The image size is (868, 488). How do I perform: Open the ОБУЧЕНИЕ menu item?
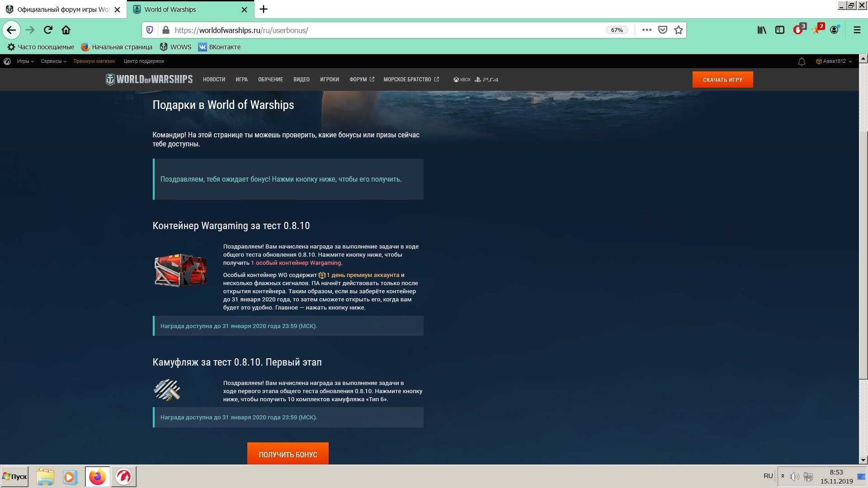point(270,80)
